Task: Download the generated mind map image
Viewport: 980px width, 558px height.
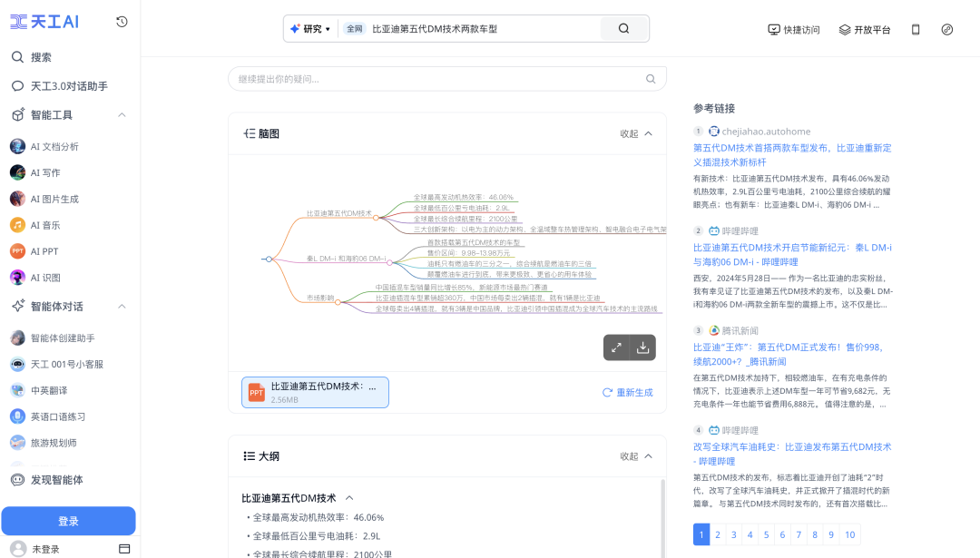Action: [x=642, y=348]
